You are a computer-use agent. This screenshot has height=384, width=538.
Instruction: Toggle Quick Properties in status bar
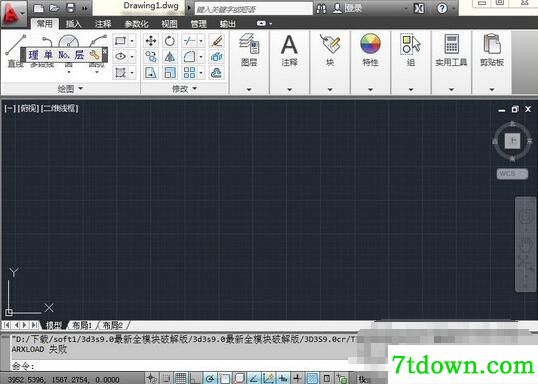[327, 378]
